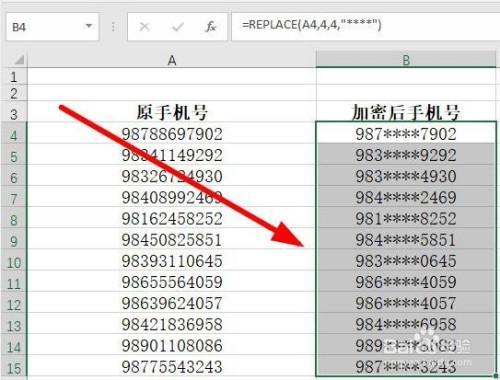Click cell containing 98393110645
This screenshot has height=380, width=500.
[172, 261]
